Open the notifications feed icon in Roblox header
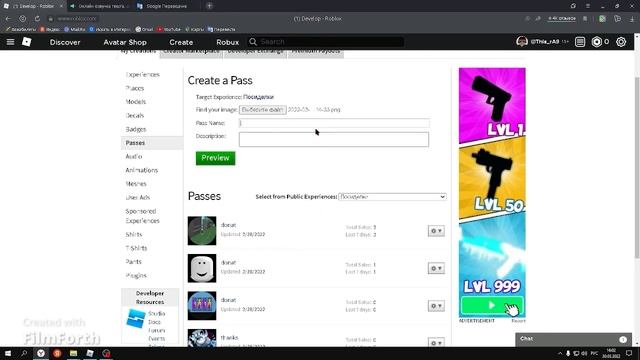The height and width of the screenshot is (360, 640). pyautogui.click(x=580, y=42)
